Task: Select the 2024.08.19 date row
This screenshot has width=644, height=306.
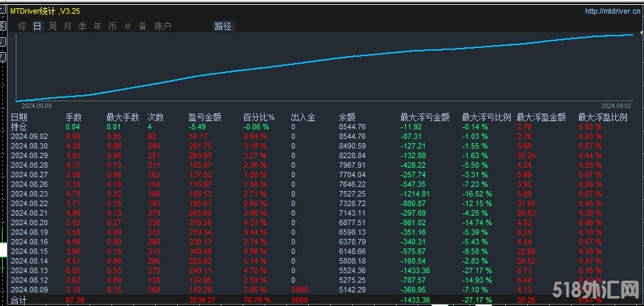Action: (29, 232)
